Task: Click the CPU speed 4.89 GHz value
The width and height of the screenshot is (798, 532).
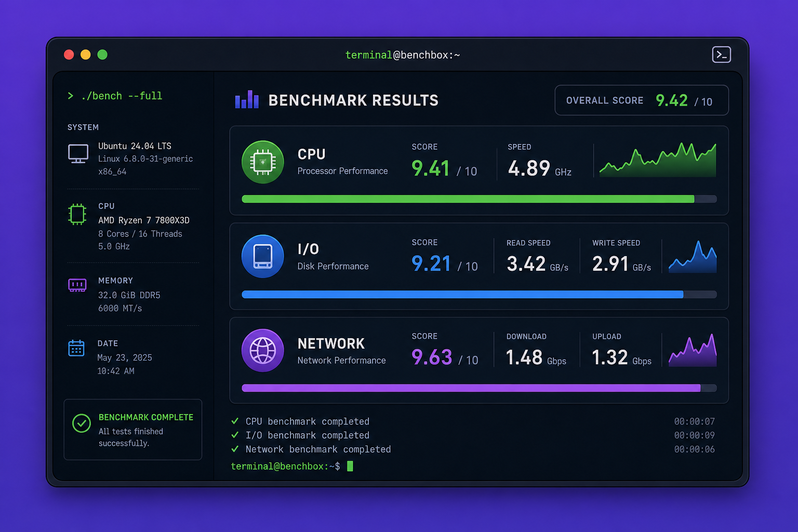Action: coord(540,168)
